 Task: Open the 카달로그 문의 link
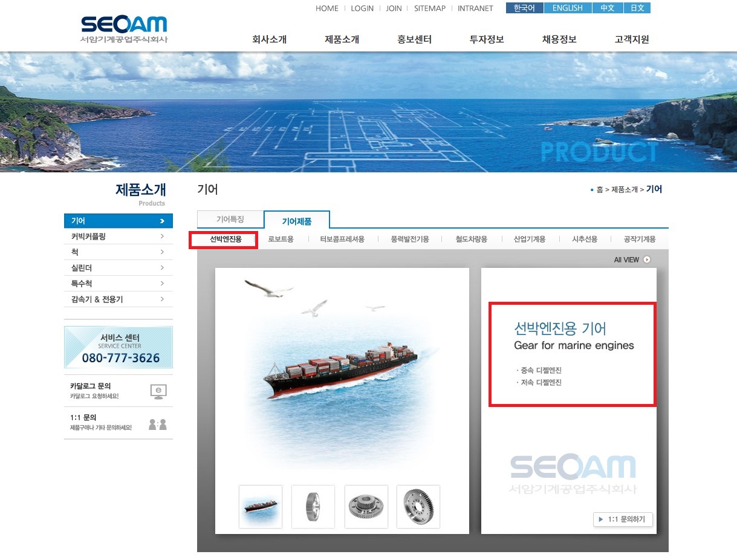(91, 386)
